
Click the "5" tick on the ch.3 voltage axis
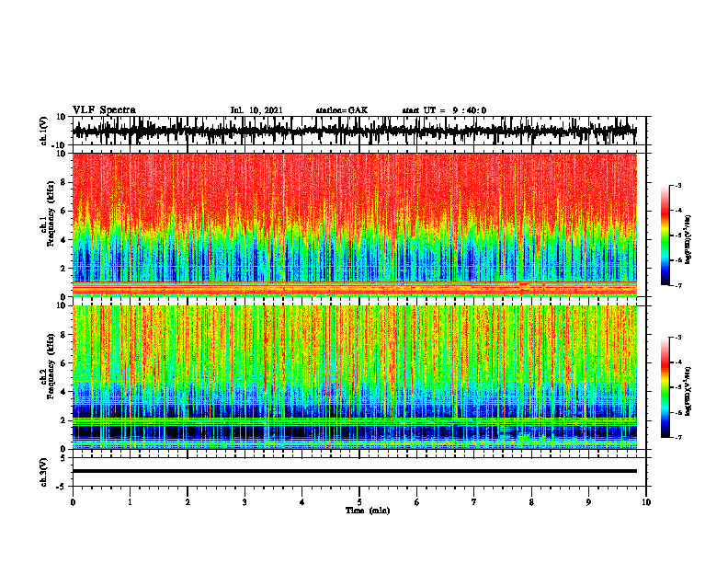click(64, 458)
